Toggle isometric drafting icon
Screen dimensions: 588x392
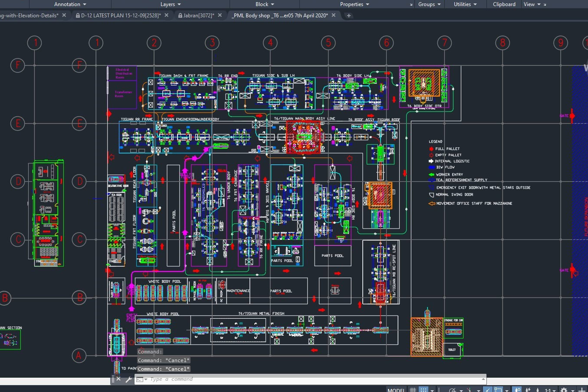tap(470, 390)
